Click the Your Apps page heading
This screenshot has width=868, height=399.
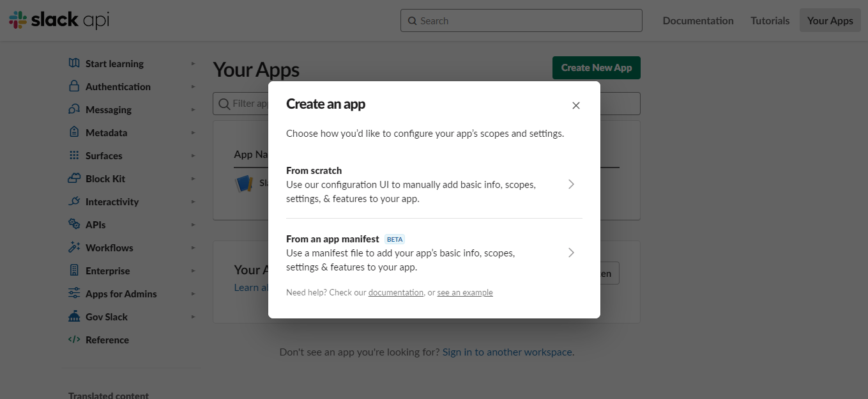pyautogui.click(x=256, y=70)
